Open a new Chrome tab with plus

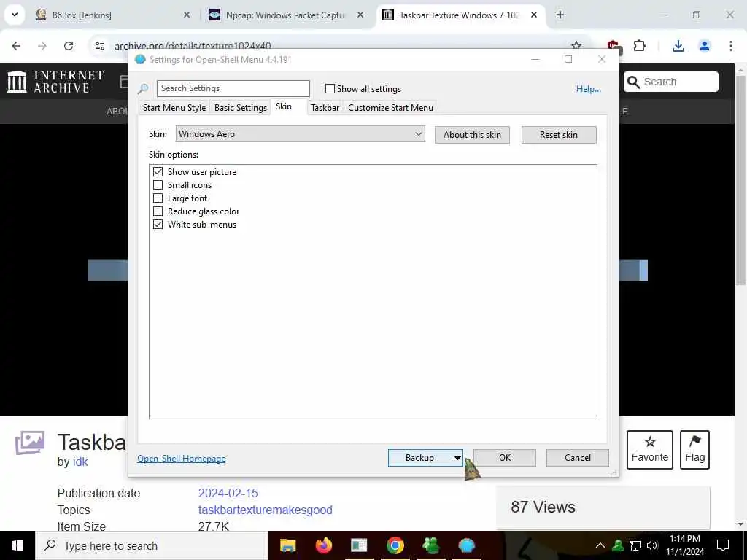click(x=560, y=15)
